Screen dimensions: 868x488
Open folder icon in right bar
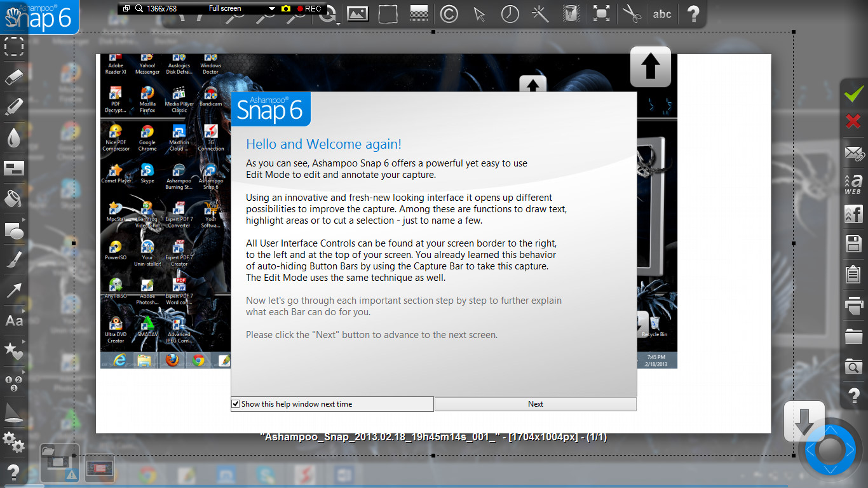coord(853,336)
